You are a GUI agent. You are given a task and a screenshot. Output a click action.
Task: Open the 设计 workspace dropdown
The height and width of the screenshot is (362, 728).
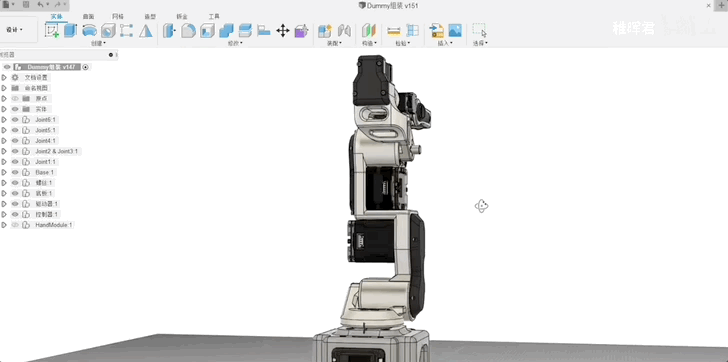pyautogui.click(x=15, y=30)
